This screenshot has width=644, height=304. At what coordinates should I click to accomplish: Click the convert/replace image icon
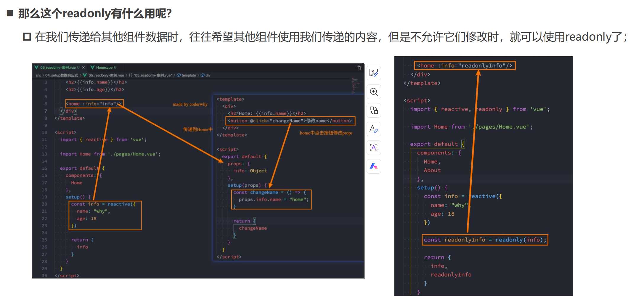click(374, 111)
